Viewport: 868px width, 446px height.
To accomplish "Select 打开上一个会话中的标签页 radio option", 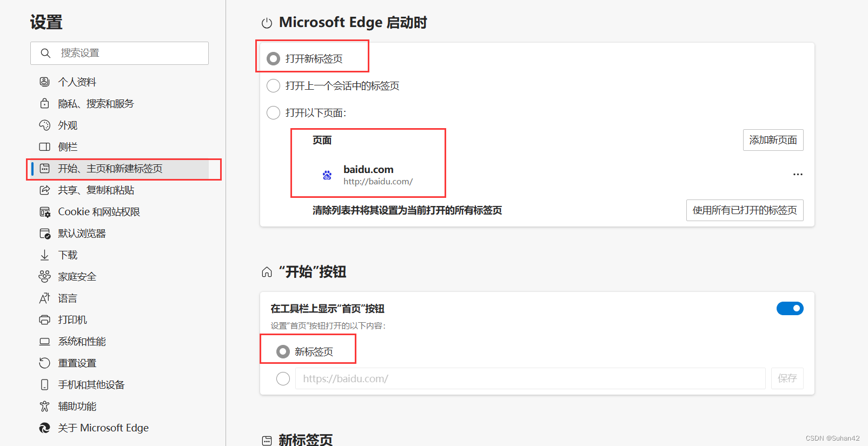I will 274,85.
